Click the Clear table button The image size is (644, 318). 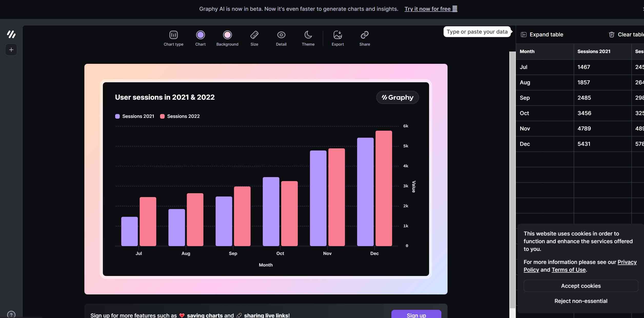click(626, 35)
